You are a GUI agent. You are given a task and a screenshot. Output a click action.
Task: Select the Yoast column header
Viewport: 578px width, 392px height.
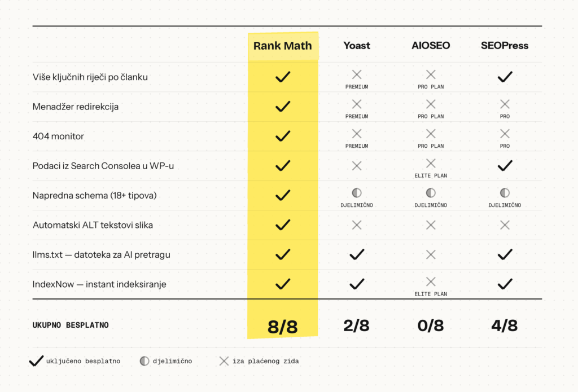(357, 46)
